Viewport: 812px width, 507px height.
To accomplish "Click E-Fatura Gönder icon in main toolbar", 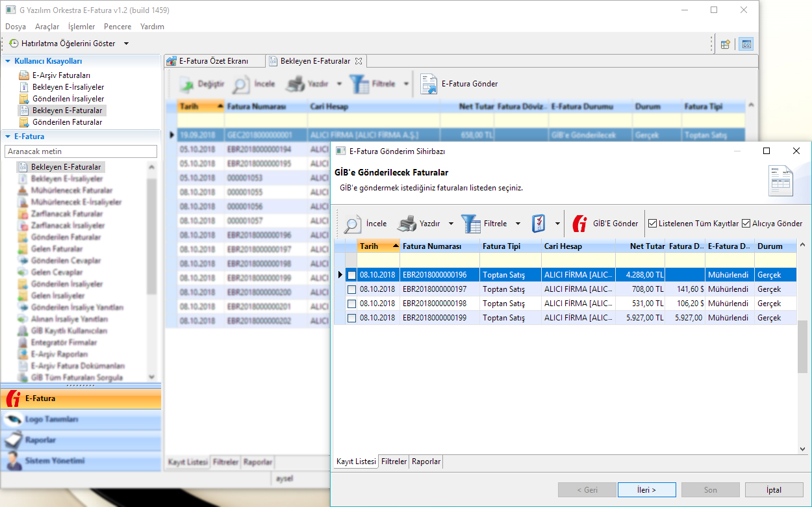I will pyautogui.click(x=429, y=84).
